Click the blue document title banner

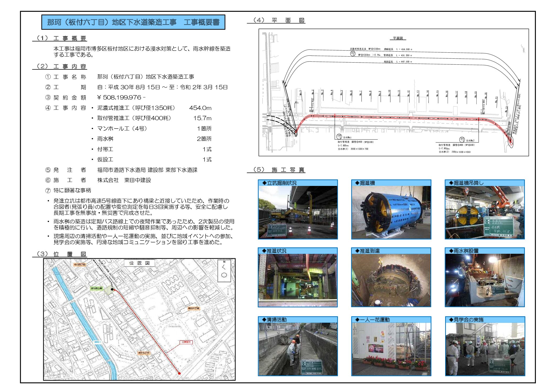tap(133, 22)
